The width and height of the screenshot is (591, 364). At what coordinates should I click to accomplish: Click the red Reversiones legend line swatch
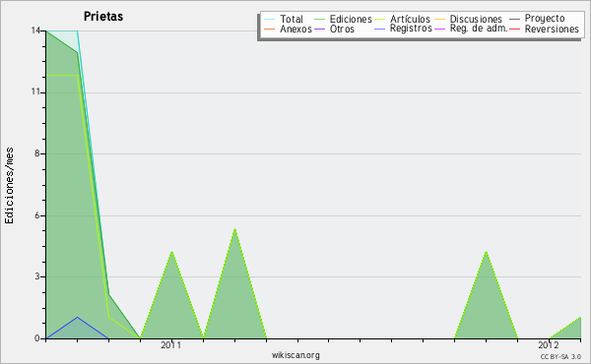[x=514, y=29]
